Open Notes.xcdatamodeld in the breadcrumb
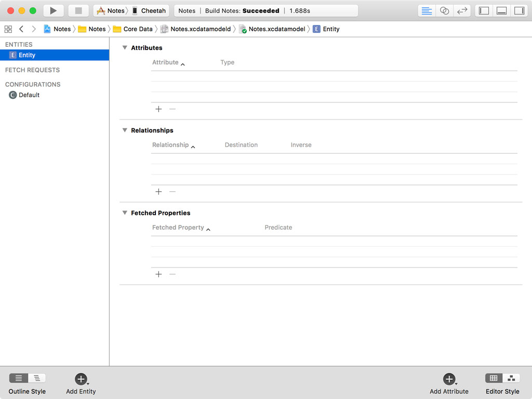The width and height of the screenshot is (532, 399). (x=201, y=29)
